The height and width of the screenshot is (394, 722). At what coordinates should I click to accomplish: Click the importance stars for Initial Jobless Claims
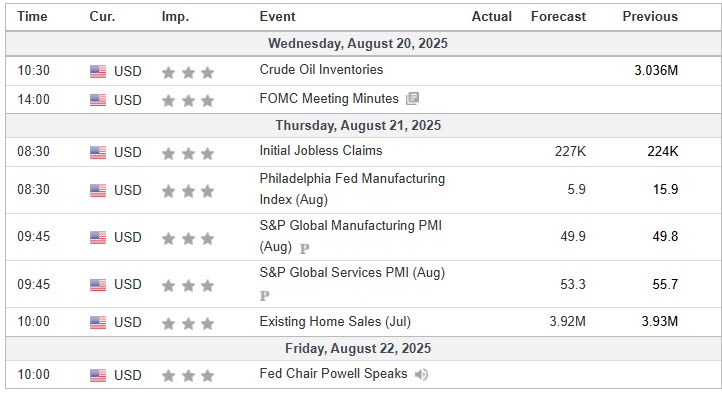click(188, 153)
